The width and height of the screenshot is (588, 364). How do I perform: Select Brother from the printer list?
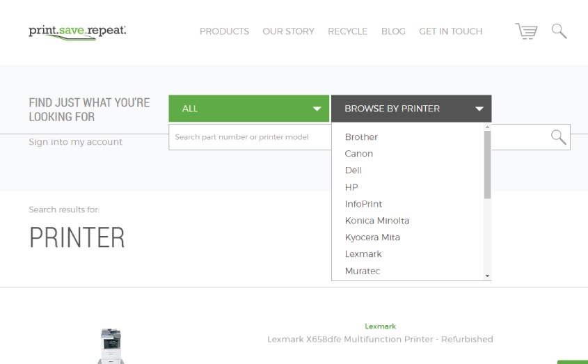pyautogui.click(x=361, y=137)
